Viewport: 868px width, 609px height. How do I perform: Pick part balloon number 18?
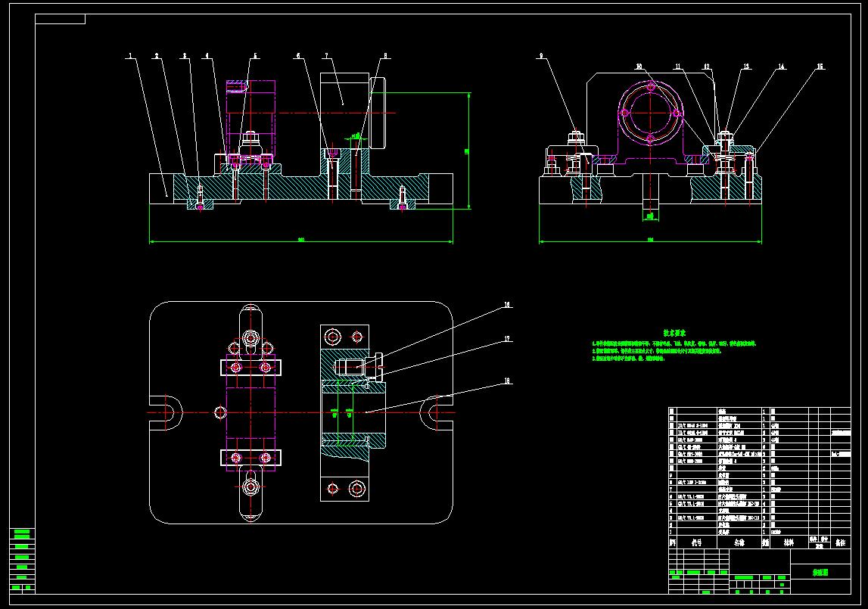[507, 381]
